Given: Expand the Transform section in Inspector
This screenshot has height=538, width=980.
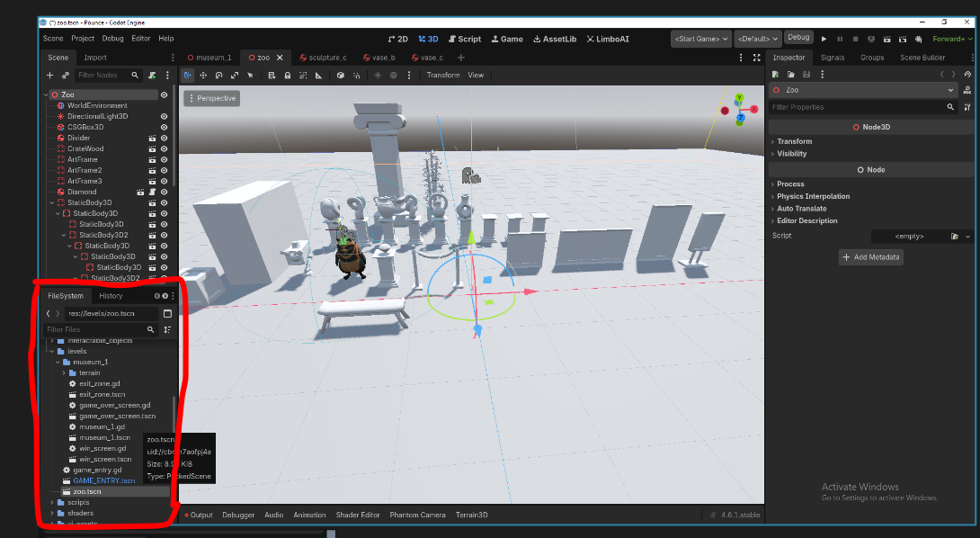Looking at the screenshot, I should coord(794,141).
